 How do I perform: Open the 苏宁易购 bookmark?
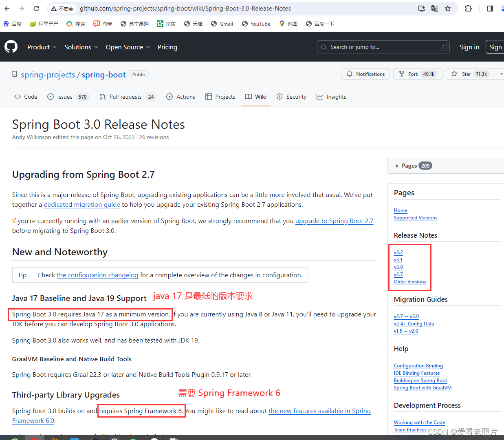134,24
